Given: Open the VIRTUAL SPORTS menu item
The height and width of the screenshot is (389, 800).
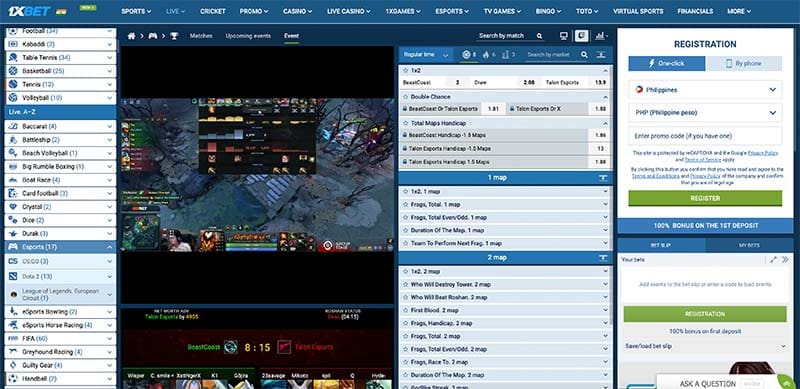Looking at the screenshot, I should [638, 11].
